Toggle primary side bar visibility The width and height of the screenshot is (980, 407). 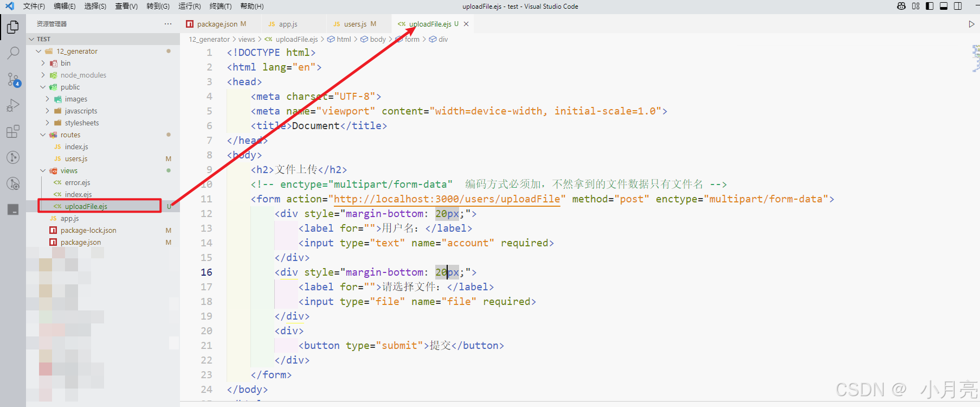pyautogui.click(x=930, y=6)
